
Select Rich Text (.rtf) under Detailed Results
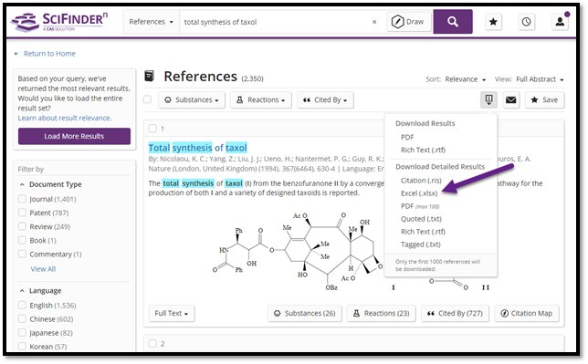tap(423, 232)
